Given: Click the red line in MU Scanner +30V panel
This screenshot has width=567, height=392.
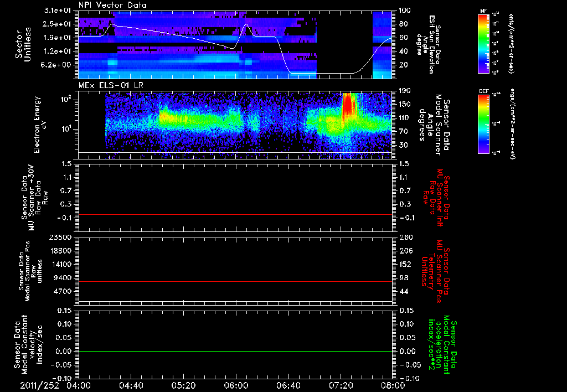Looking at the screenshot, I should (235, 214).
